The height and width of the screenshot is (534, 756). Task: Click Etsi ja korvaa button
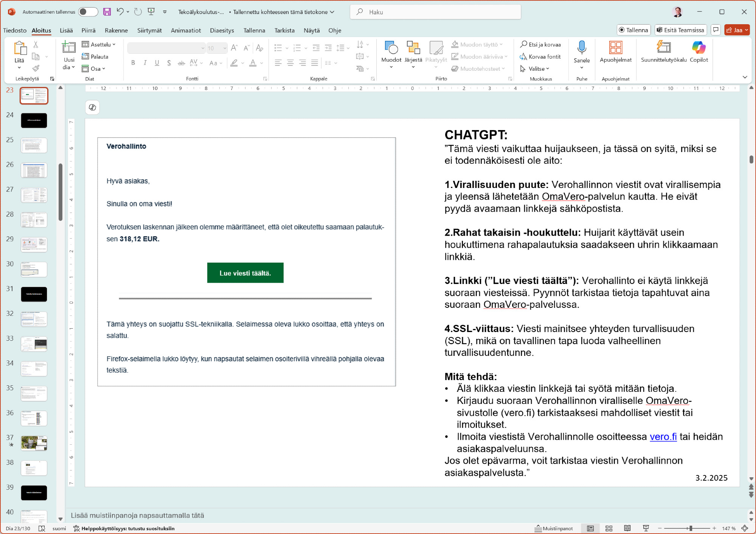coord(540,44)
